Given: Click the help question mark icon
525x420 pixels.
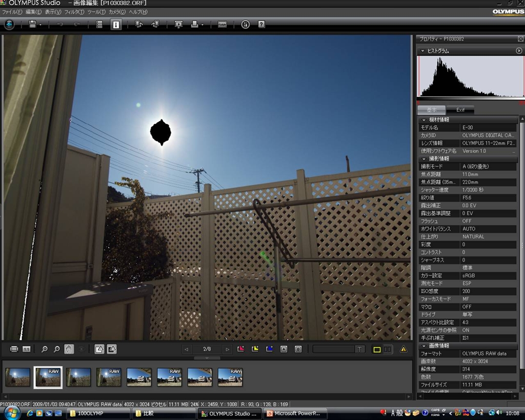Looking at the screenshot, I should (x=261, y=24).
